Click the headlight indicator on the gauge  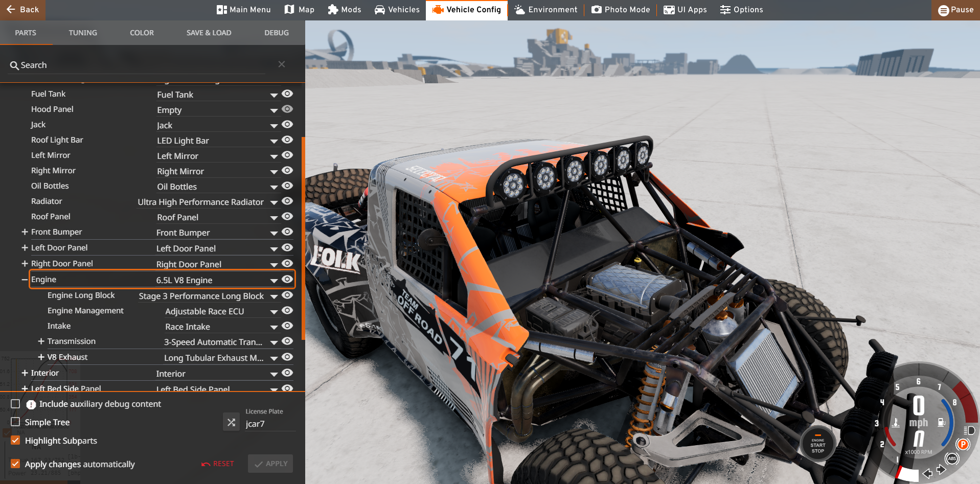pos(969,430)
